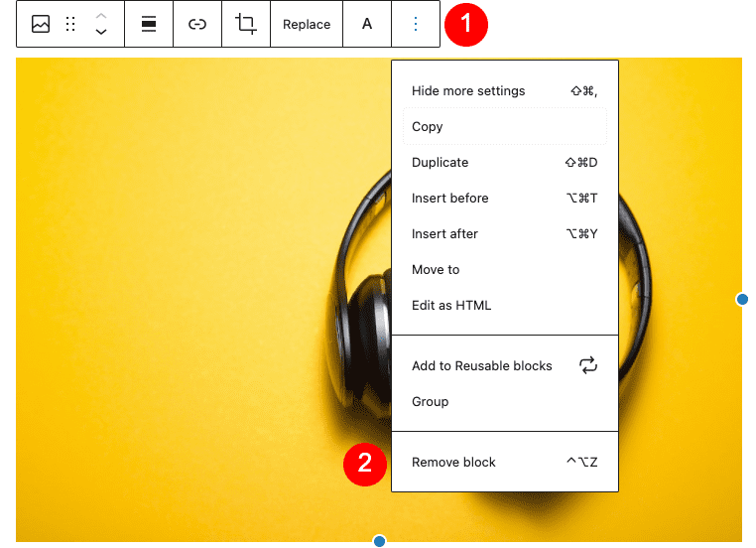Click the Replace button

click(307, 25)
